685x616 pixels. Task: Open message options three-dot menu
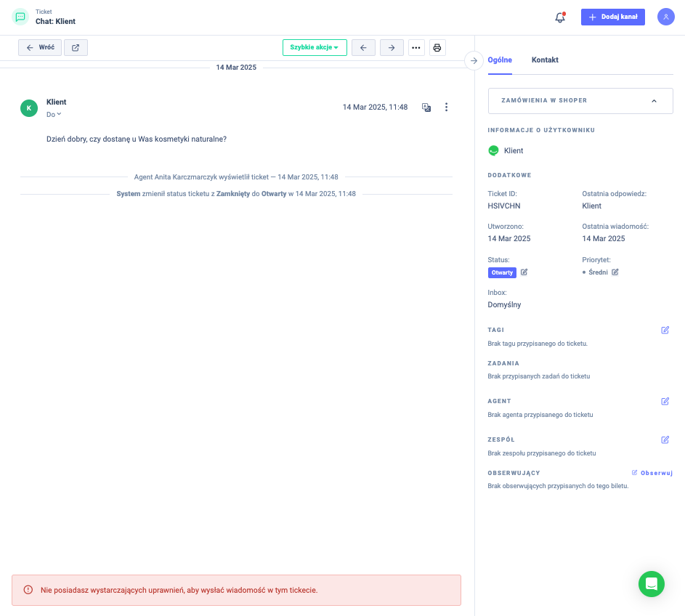click(447, 108)
